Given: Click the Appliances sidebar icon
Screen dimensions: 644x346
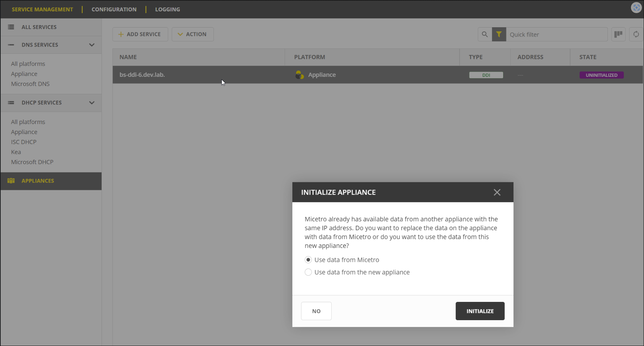Looking at the screenshot, I should 11,181.
